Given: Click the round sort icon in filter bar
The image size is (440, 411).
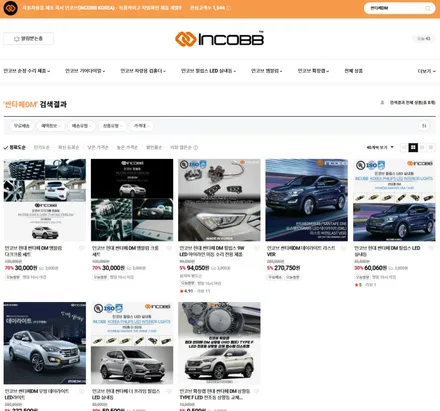Looking at the screenshot, I should point(424,126).
